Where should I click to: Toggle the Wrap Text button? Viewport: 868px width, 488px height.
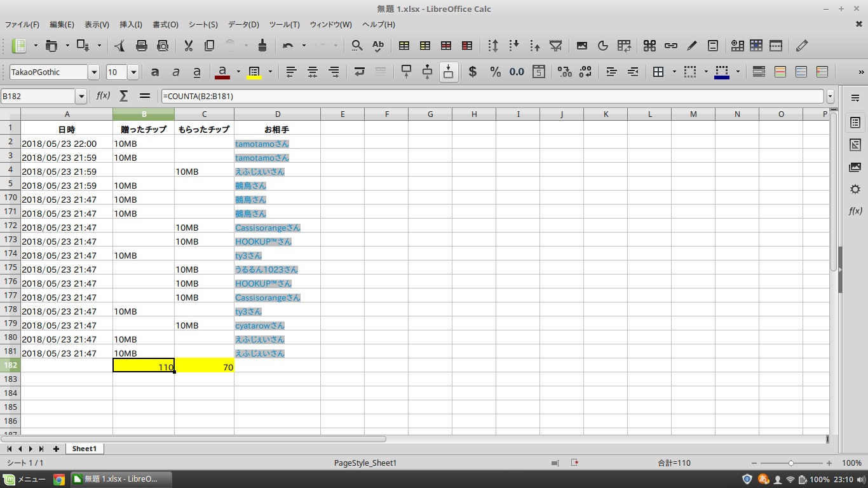[x=360, y=72]
